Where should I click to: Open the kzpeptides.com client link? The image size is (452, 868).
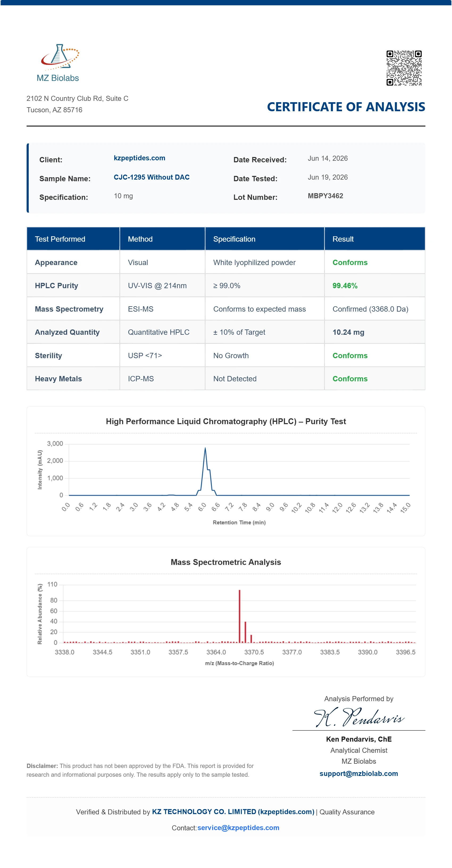click(139, 158)
